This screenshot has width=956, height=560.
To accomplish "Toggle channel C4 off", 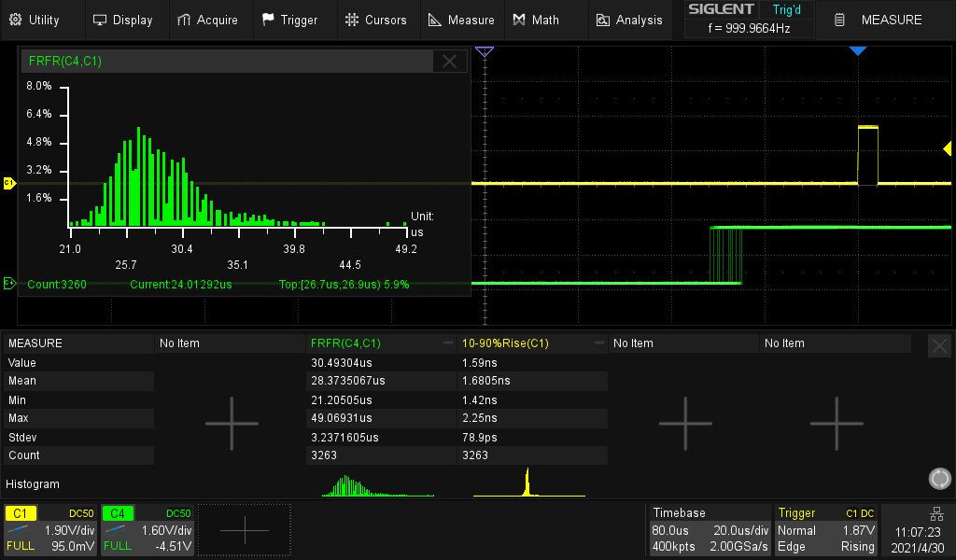I will click(117, 512).
